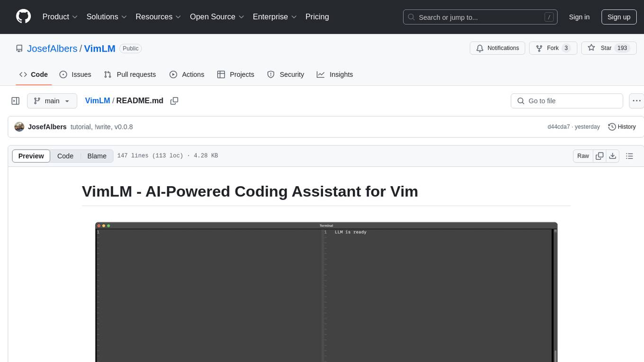Switch to the Security tab

(x=286, y=74)
